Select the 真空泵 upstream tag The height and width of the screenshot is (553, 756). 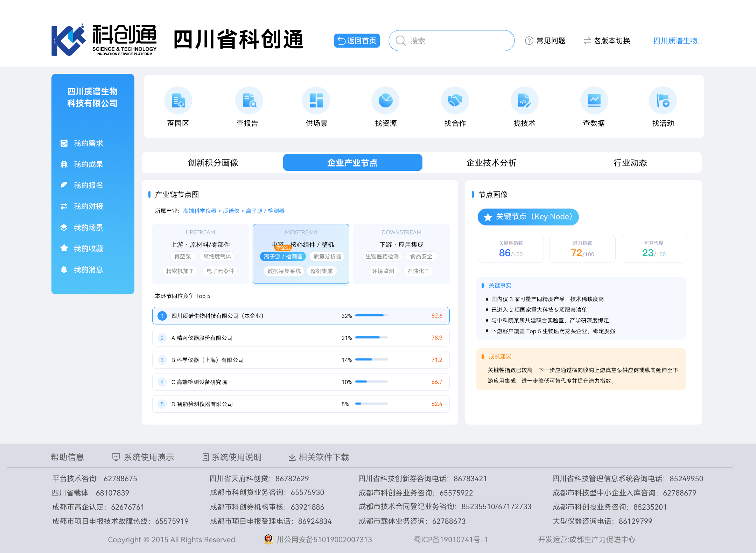183,257
